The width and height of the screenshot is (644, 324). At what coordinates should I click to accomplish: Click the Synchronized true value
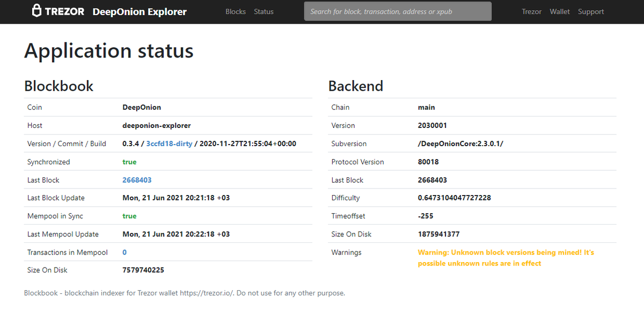pyautogui.click(x=129, y=162)
